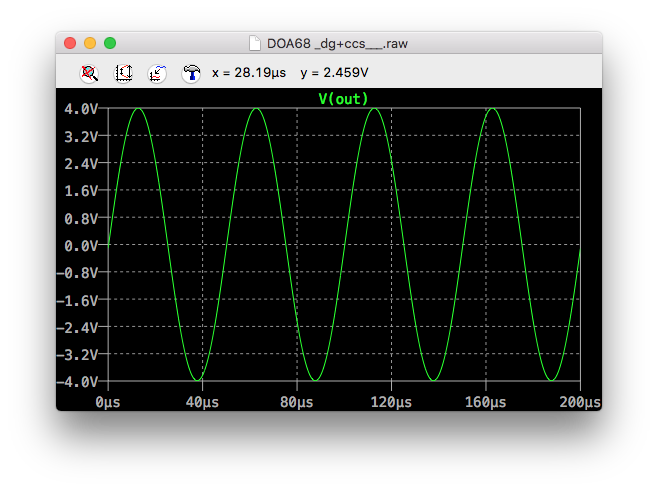Click the x = 28.19µs cursor readout
The width and height of the screenshot is (658, 491).
249,73
